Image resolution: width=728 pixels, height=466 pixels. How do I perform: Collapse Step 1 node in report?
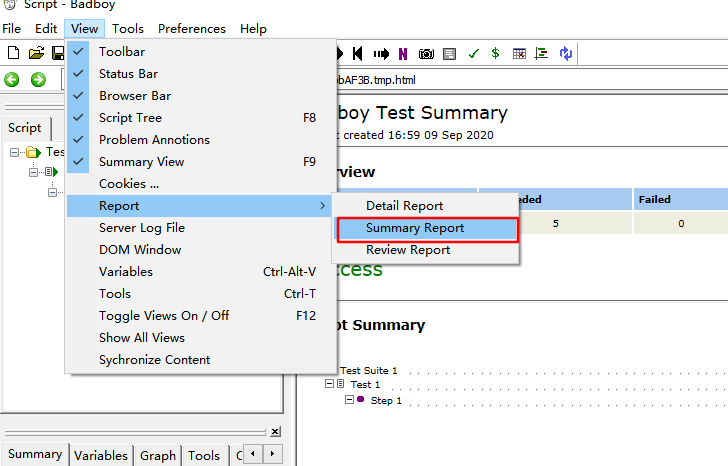pos(349,399)
